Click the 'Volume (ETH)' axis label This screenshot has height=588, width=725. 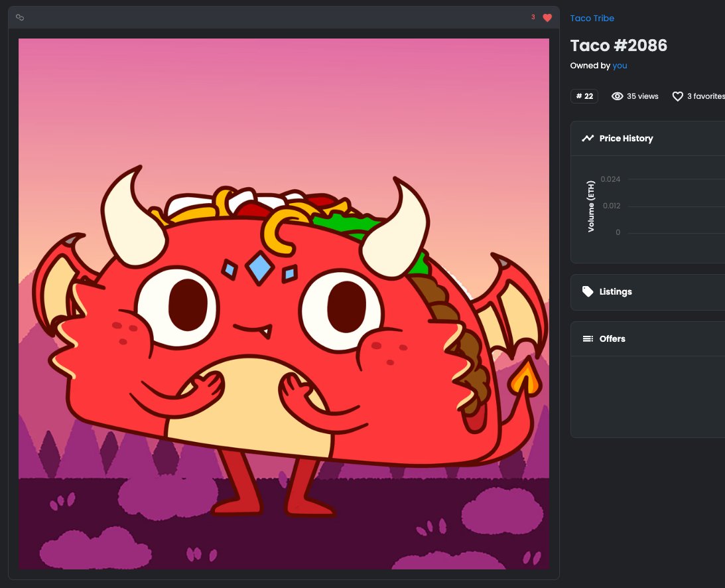point(590,206)
